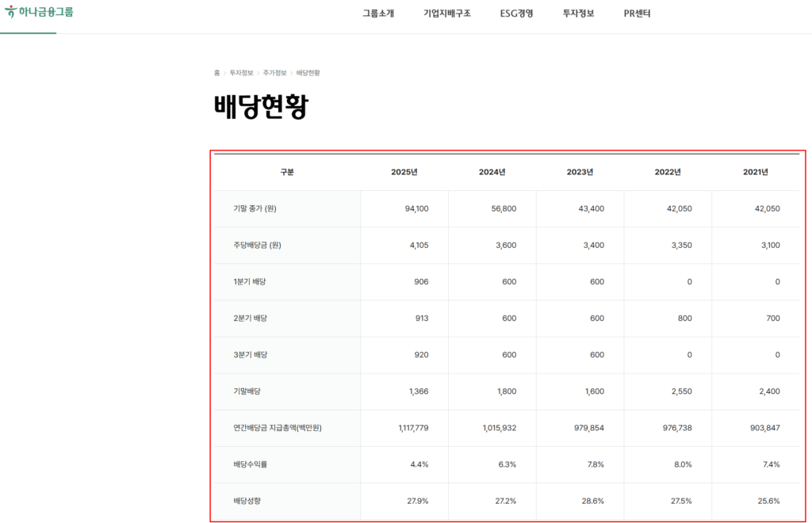The width and height of the screenshot is (812, 523).
Task: Open the ESG경영 menu
Action: click(517, 13)
